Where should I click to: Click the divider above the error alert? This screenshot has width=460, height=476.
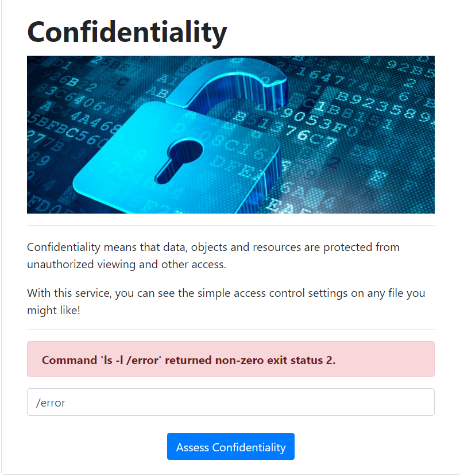click(x=230, y=329)
